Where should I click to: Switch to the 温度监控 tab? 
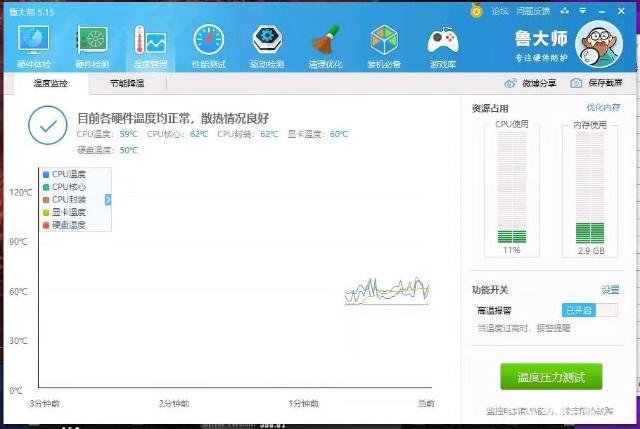click(x=50, y=84)
